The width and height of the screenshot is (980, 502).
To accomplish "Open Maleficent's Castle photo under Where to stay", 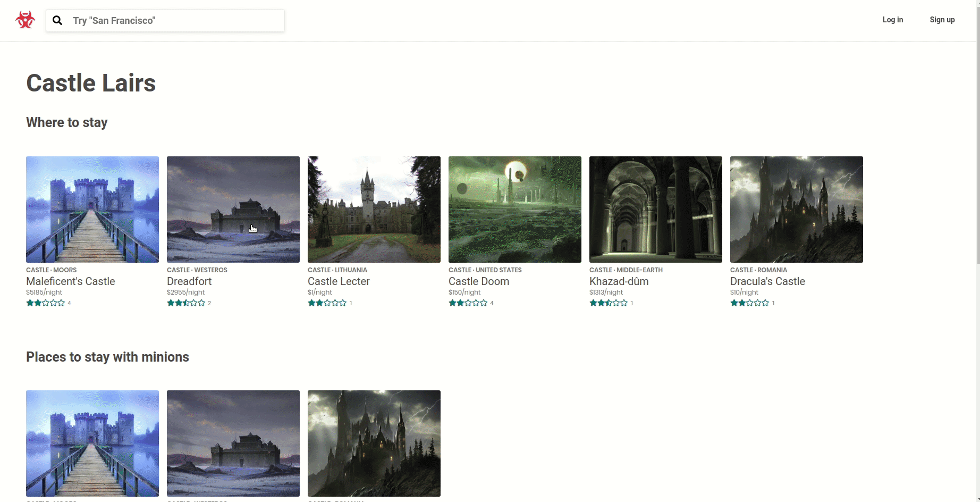I will (x=92, y=210).
